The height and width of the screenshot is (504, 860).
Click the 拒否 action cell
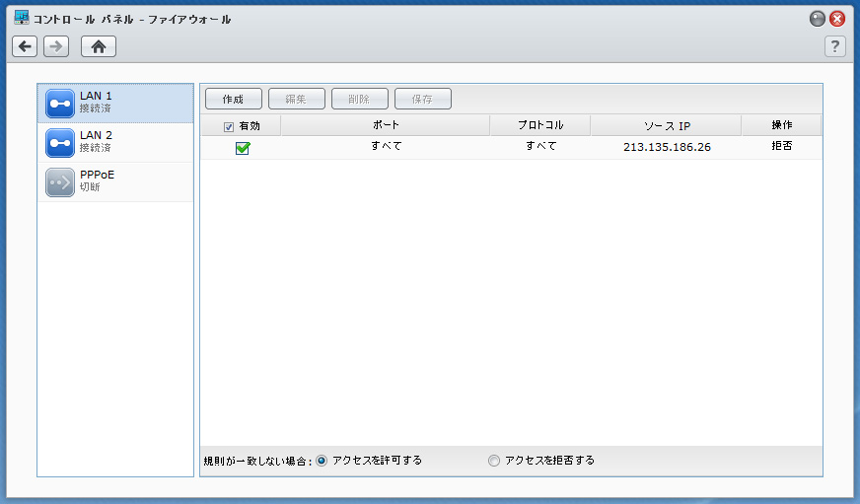[781, 146]
